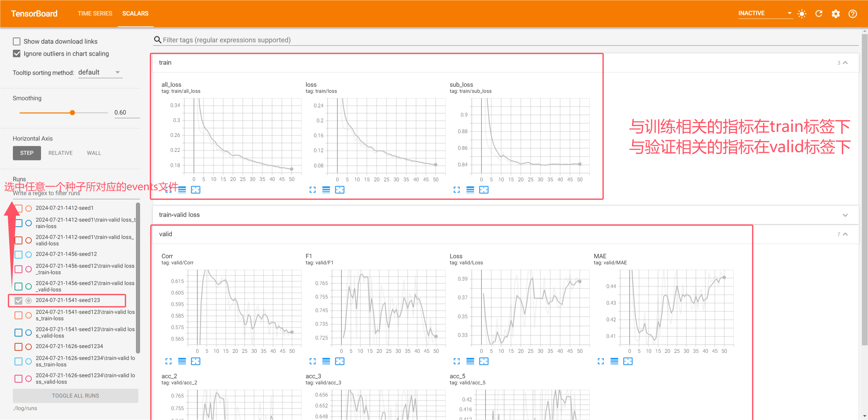Viewport: 868px width, 420px height.
Task: Open TensorBoard settings gear icon
Action: pos(836,14)
